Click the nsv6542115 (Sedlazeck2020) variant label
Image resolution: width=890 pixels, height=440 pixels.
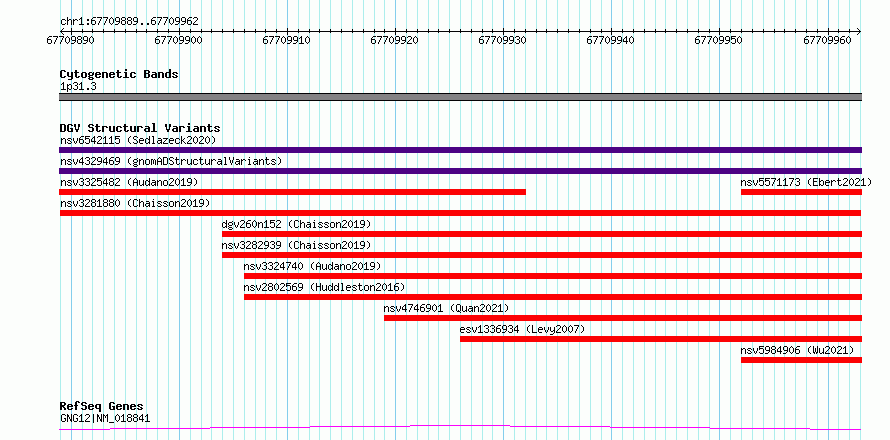[138, 140]
